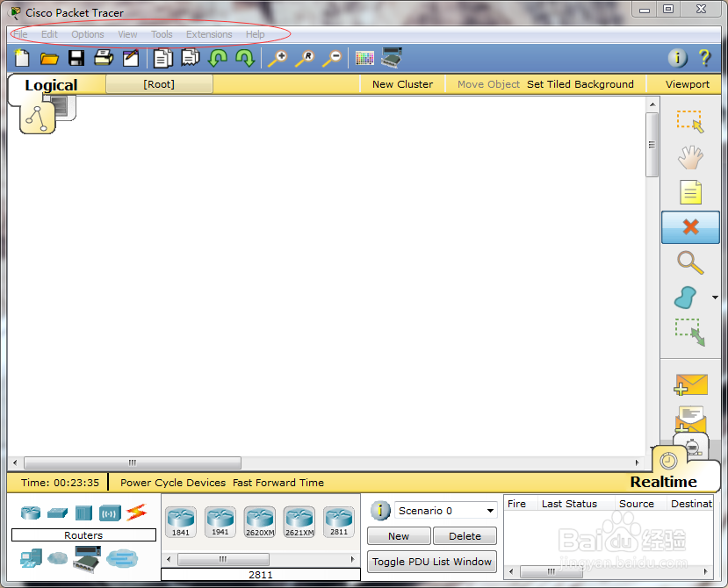Open the Extensions menu
728x588 pixels.
click(x=209, y=34)
